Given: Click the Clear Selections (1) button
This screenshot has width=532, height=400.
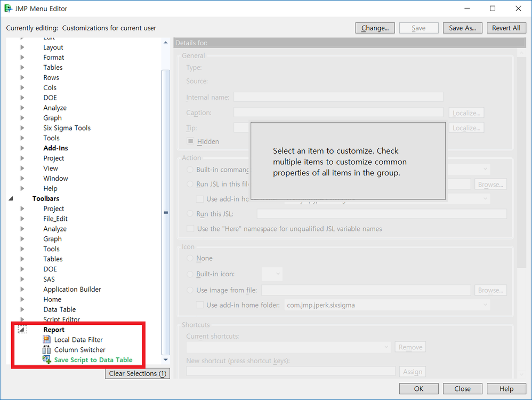Looking at the screenshot, I should tap(138, 373).
